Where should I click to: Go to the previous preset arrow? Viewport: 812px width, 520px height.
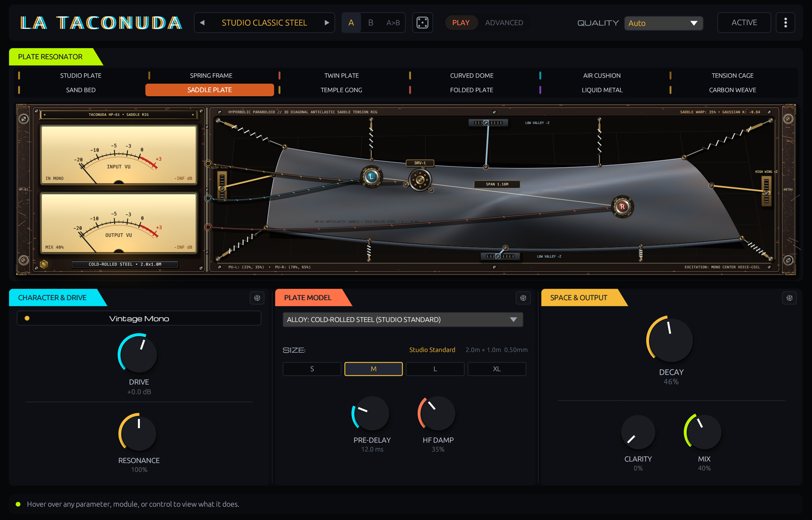202,23
